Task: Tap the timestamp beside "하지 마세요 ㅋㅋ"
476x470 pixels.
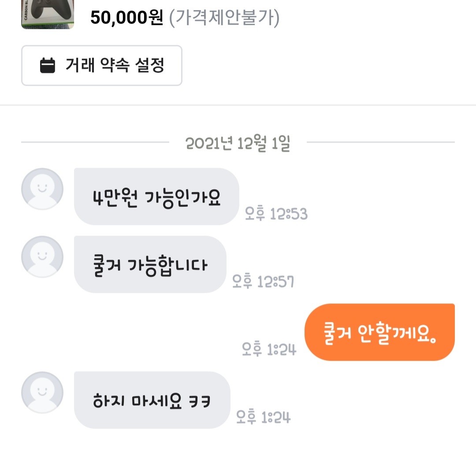Action: pyautogui.click(x=264, y=417)
